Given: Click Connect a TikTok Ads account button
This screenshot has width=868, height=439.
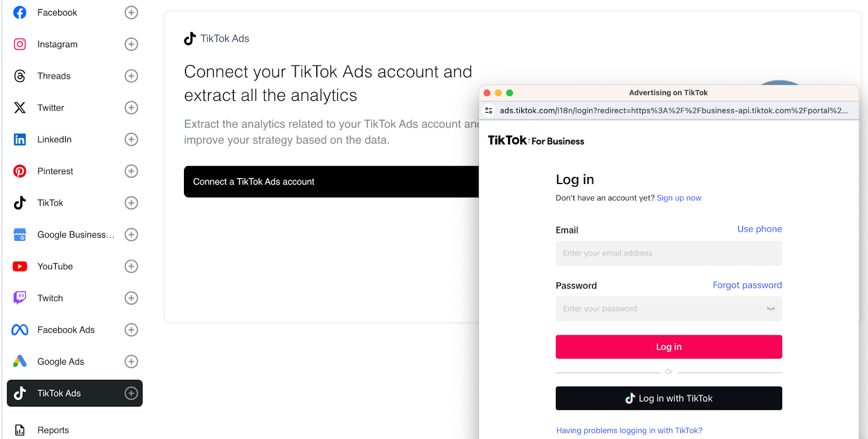Looking at the screenshot, I should point(331,182).
